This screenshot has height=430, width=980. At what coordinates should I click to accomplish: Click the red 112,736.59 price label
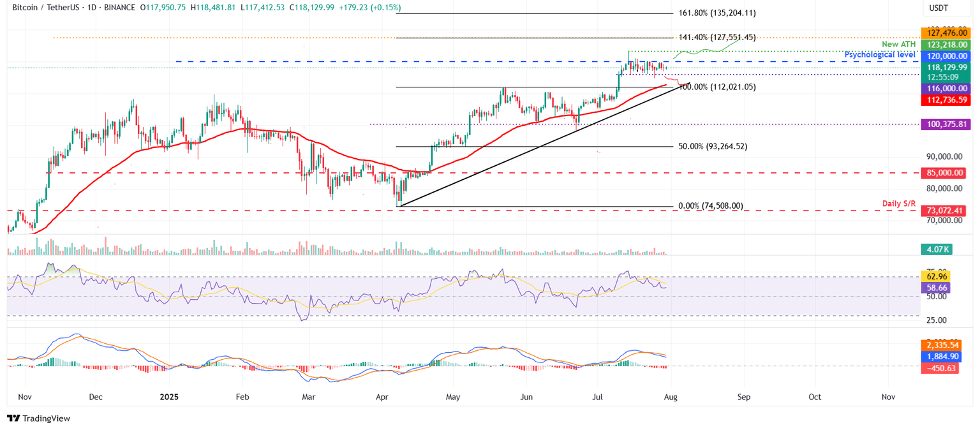[x=946, y=100]
